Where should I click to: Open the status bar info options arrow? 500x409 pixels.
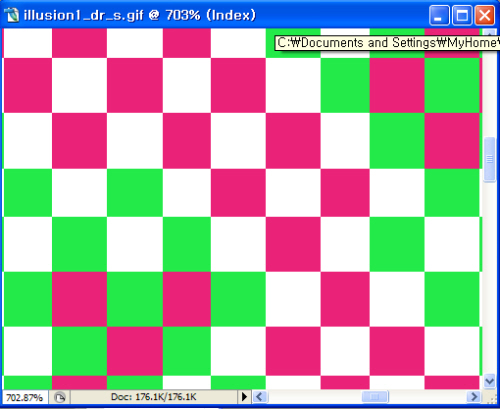point(244,397)
